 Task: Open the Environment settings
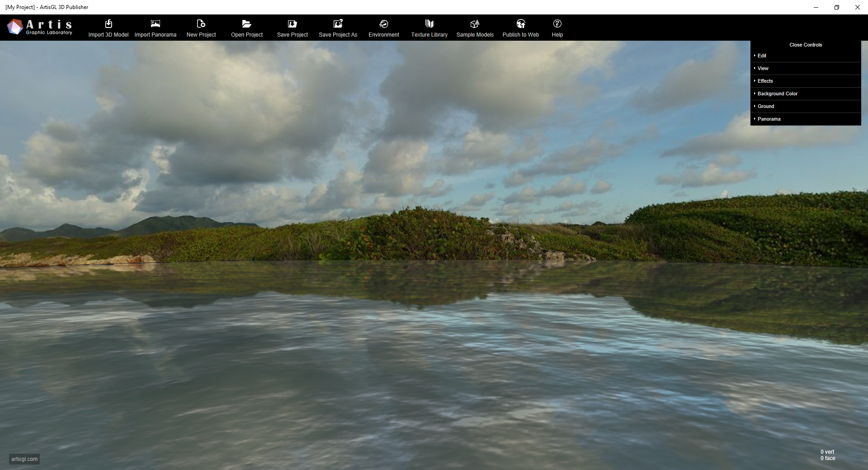pyautogui.click(x=384, y=28)
